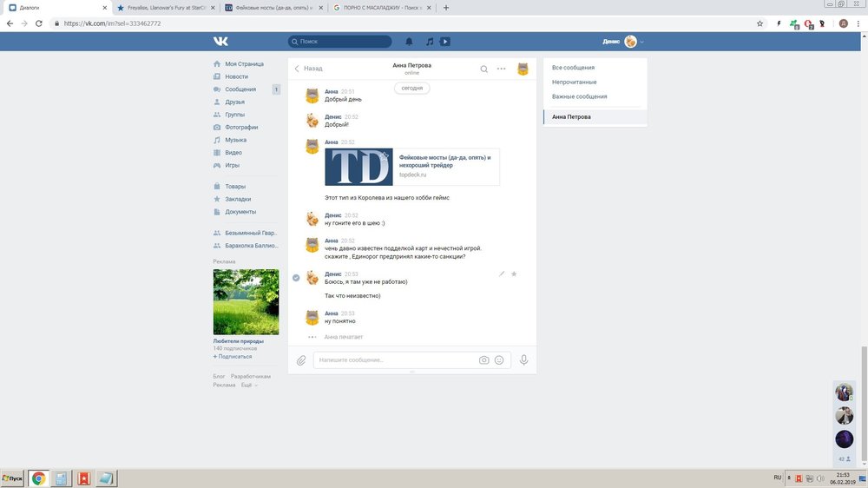The width and height of the screenshot is (868, 488).
Task: Search within the Анна Петрова conversation
Action: [x=484, y=69]
